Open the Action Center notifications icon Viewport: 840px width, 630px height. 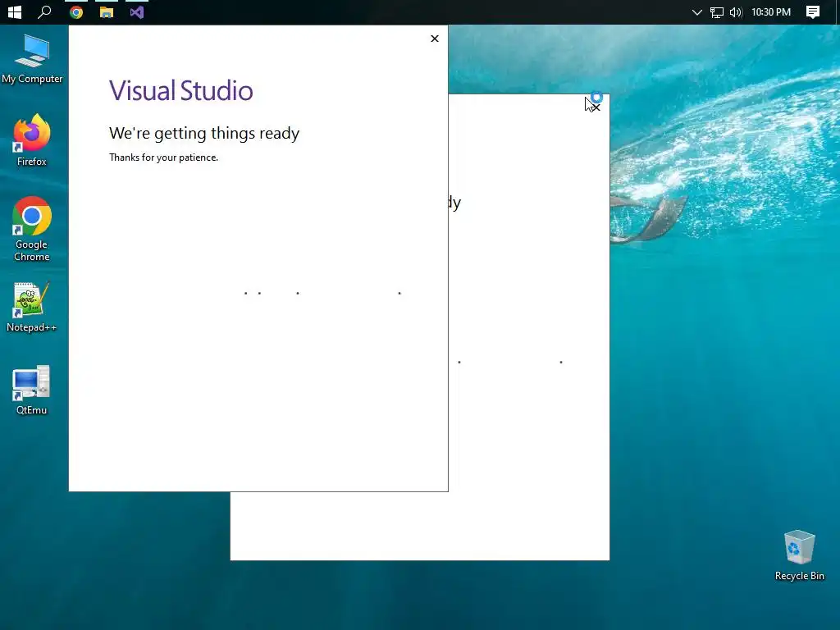[813, 12]
